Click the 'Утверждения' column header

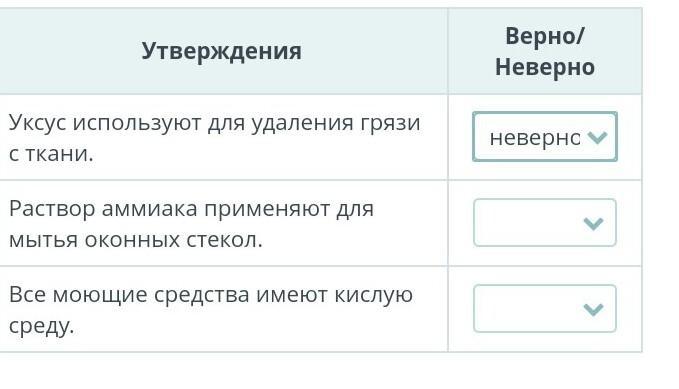pyautogui.click(x=222, y=51)
